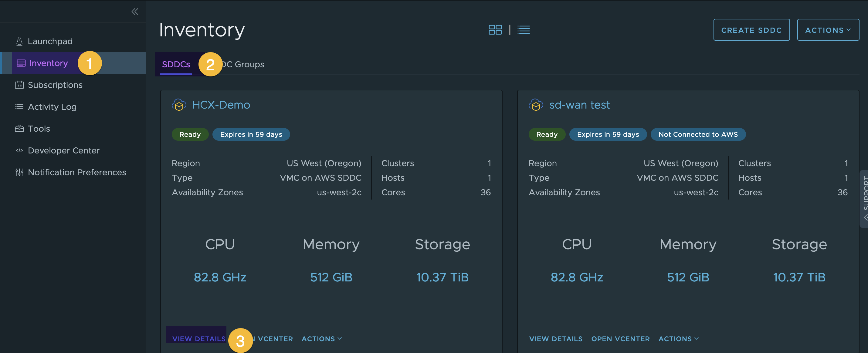Screen dimensions: 868x353
Task: Click US West (Oregon) region on HCX-Demo
Action: 324,163
